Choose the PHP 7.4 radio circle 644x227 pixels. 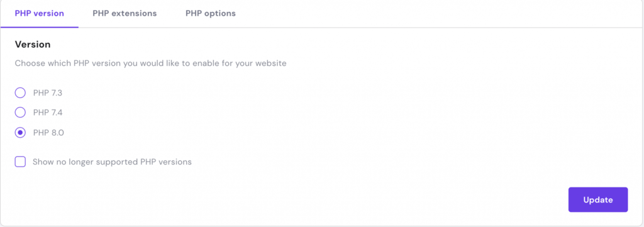(x=20, y=112)
